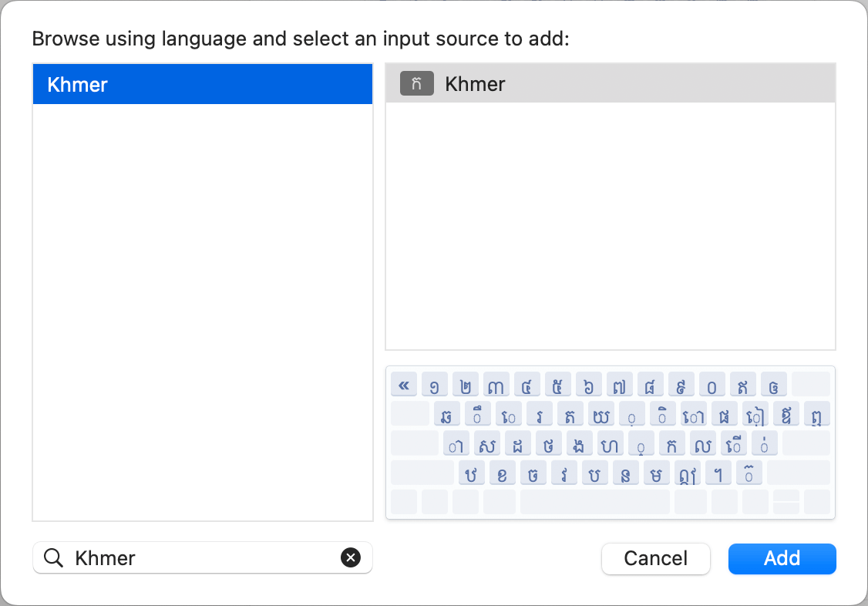Click the « key on keyboard preview

[x=404, y=384]
